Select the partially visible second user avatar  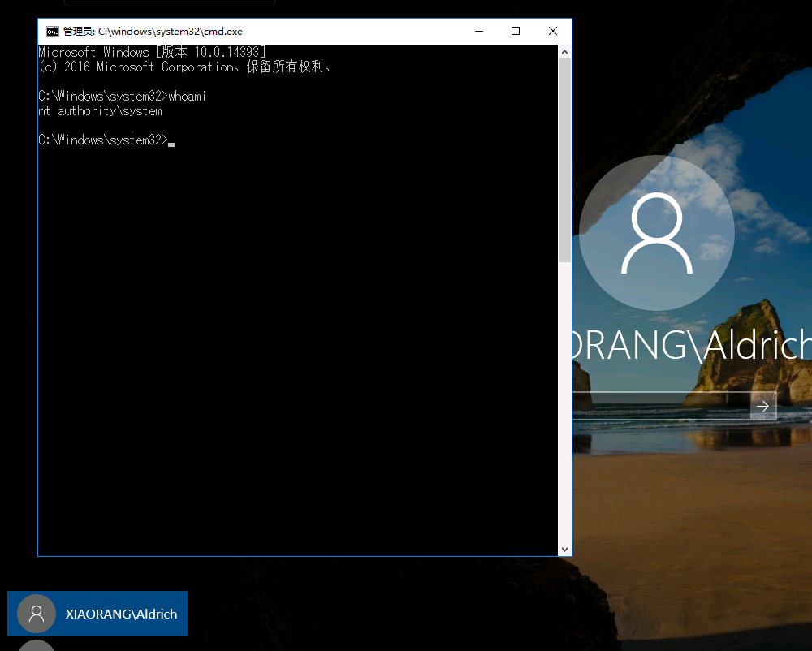[x=37, y=645]
